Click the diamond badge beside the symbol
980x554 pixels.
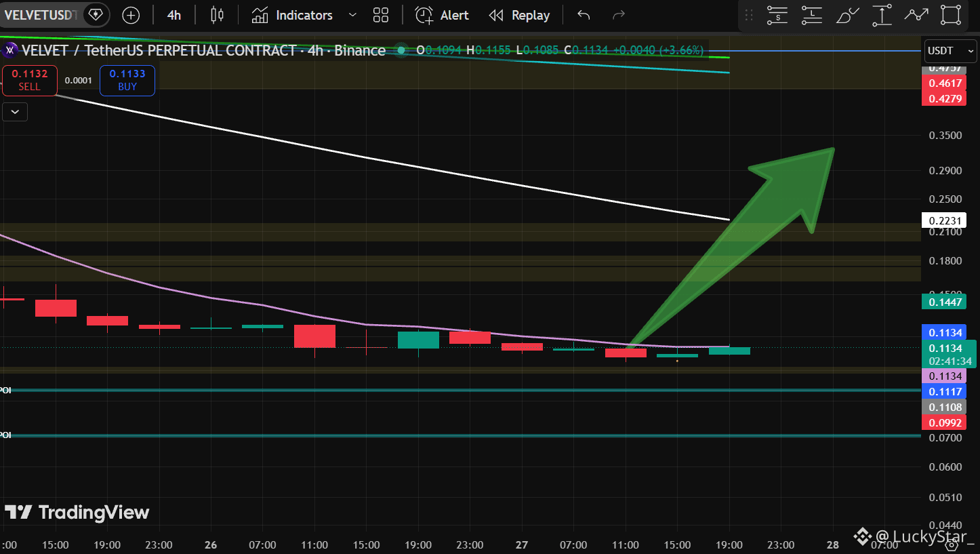(96, 14)
